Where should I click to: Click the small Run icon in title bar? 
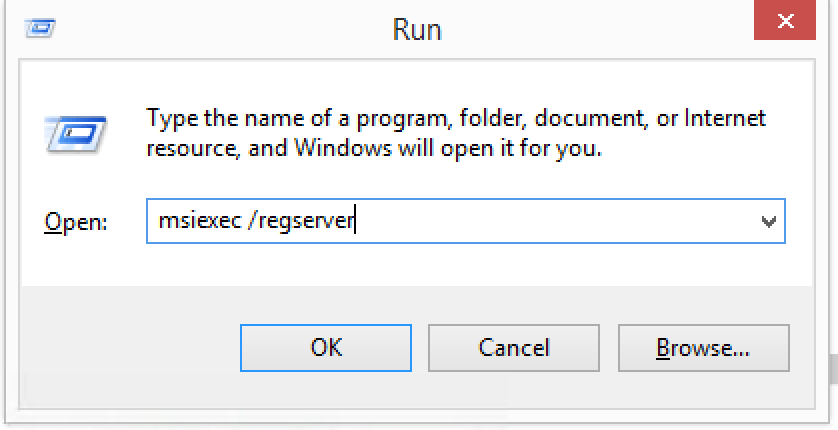click(39, 28)
